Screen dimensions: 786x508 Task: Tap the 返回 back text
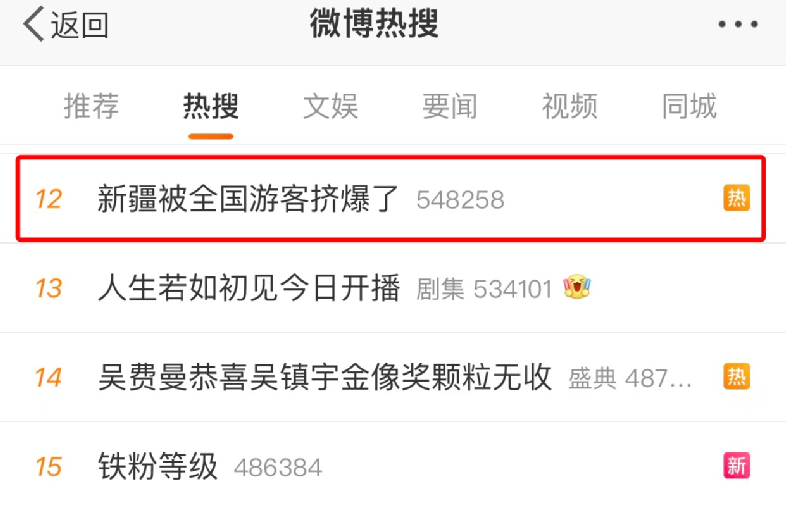click(x=79, y=25)
